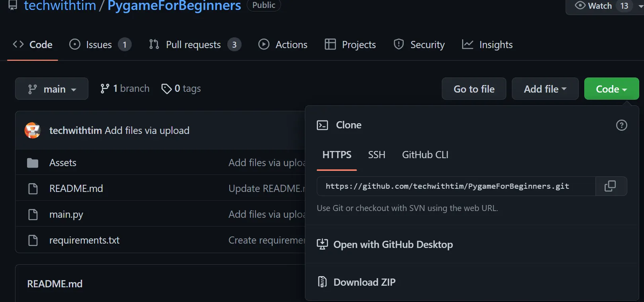Viewport: 644px width, 302px height.
Task: Click the Assets folder icon
Action: pos(33,163)
